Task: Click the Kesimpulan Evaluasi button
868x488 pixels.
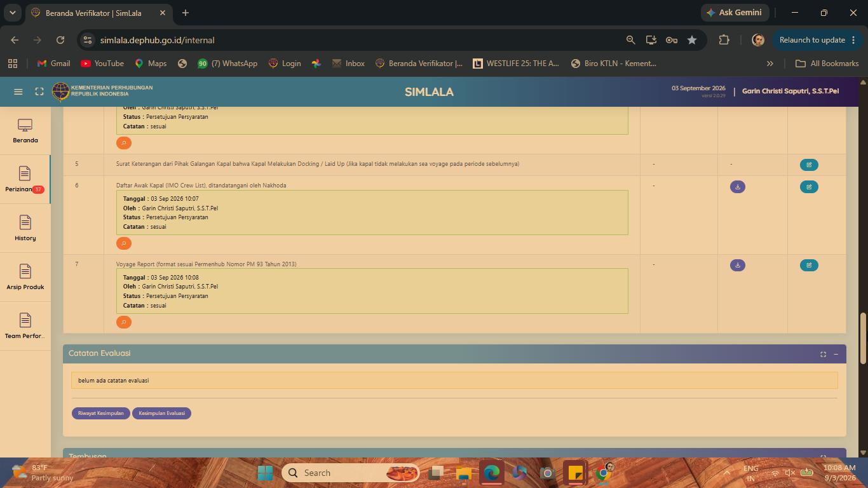Action: (x=161, y=413)
